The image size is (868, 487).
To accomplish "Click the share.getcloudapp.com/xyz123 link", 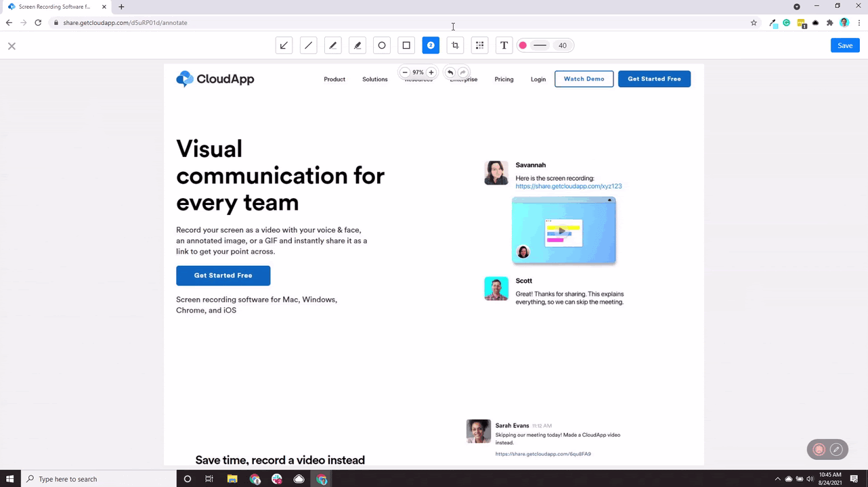I will point(569,186).
